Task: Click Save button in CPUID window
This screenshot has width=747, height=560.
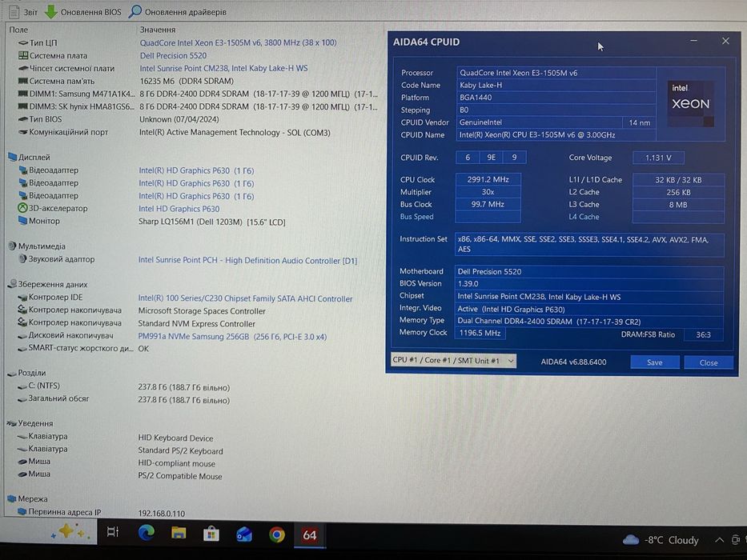Action: 655,362
